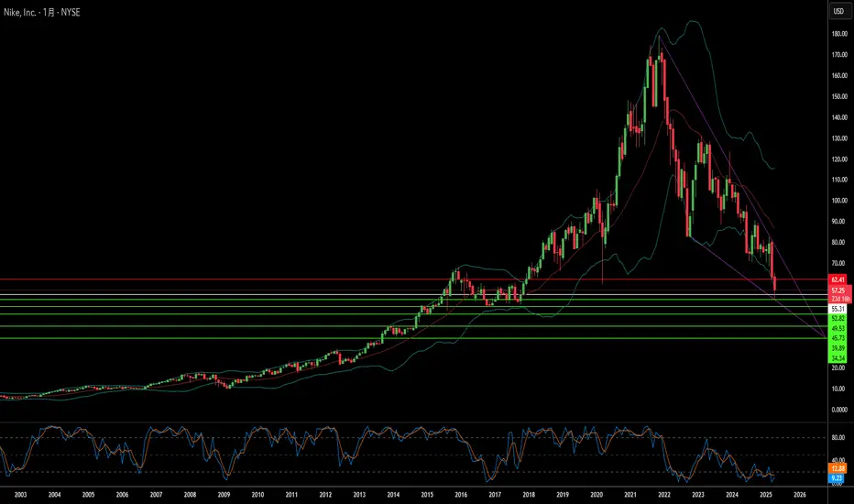854x504 pixels.
Task: Select the white 55.31 price label
Action: [x=838, y=309]
